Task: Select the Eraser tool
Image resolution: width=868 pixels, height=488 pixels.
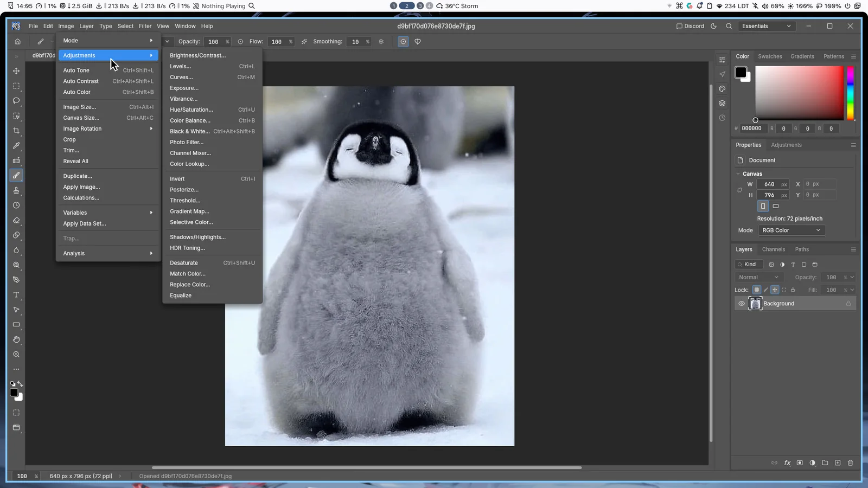Action: pyautogui.click(x=16, y=220)
